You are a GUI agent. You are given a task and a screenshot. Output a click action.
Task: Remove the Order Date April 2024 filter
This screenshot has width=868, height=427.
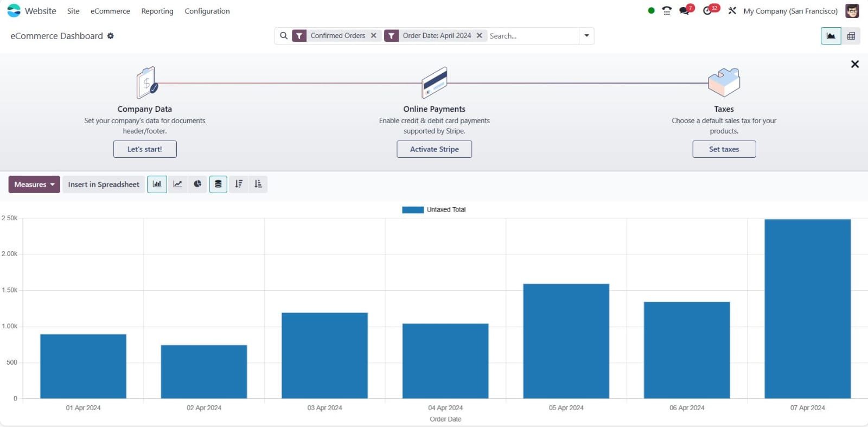click(x=479, y=36)
